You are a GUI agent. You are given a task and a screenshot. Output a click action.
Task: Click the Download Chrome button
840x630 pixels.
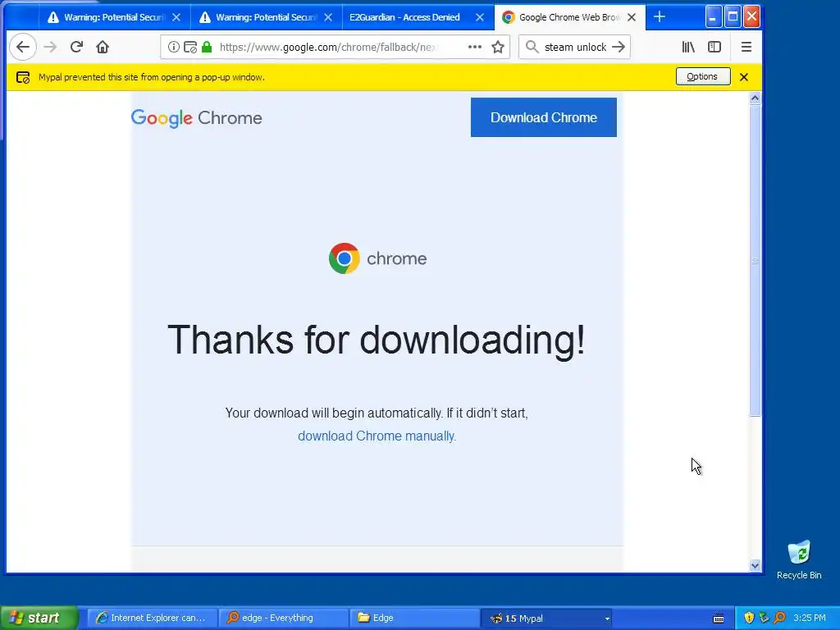(544, 117)
